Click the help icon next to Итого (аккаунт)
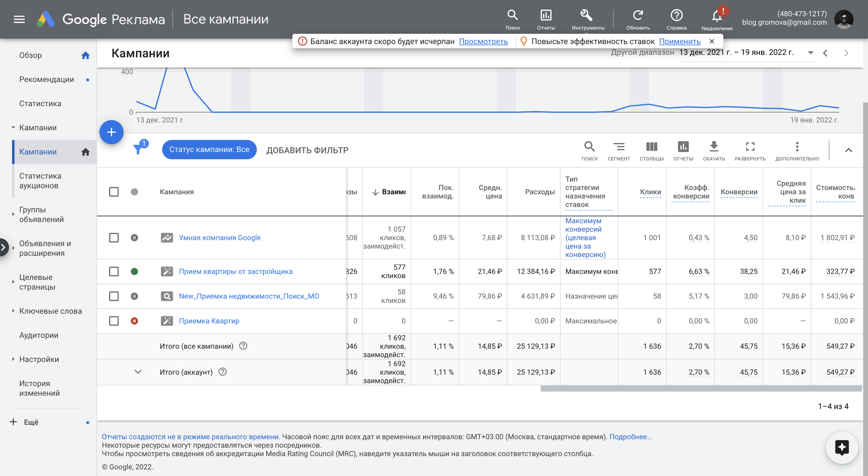Image resolution: width=868 pixels, height=476 pixels. coord(222,372)
